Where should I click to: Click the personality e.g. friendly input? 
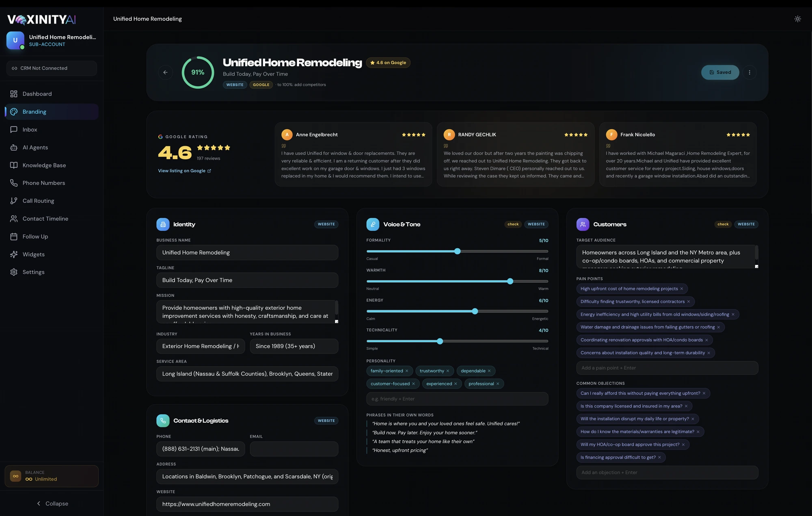457,399
